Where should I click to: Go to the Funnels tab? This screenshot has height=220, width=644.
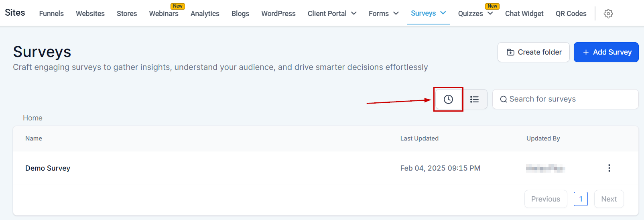[51, 14]
